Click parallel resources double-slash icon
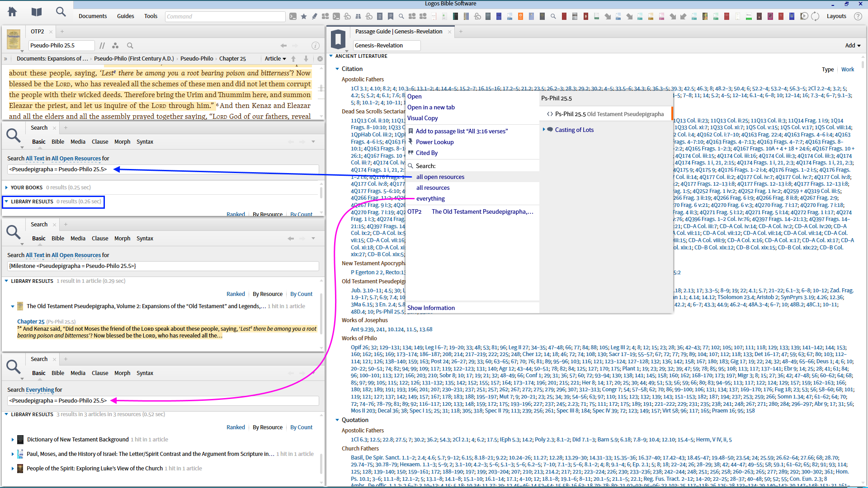Image resolution: width=868 pixels, height=488 pixels. (x=102, y=46)
